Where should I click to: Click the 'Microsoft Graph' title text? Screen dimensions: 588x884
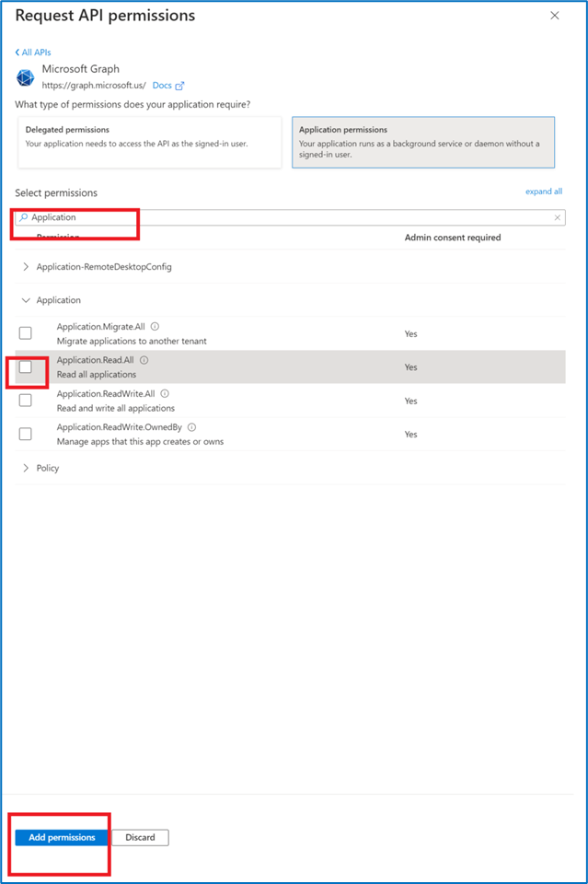[81, 69]
